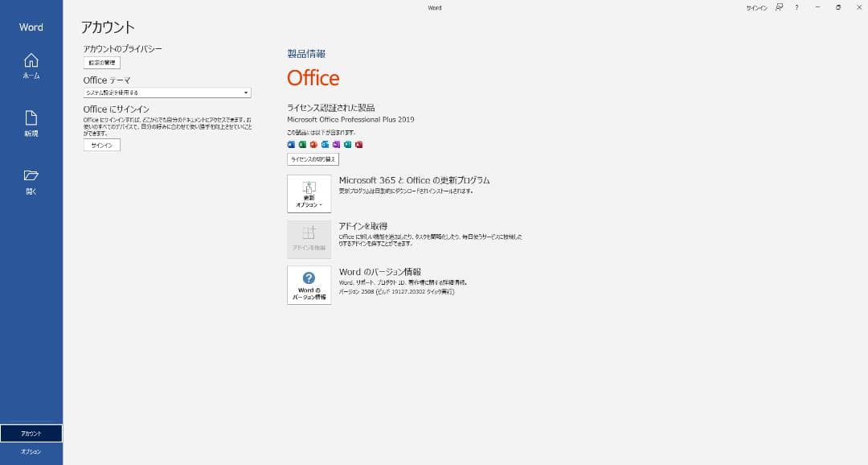Open the Office テーマ dropdown
868x465 pixels.
(x=245, y=93)
